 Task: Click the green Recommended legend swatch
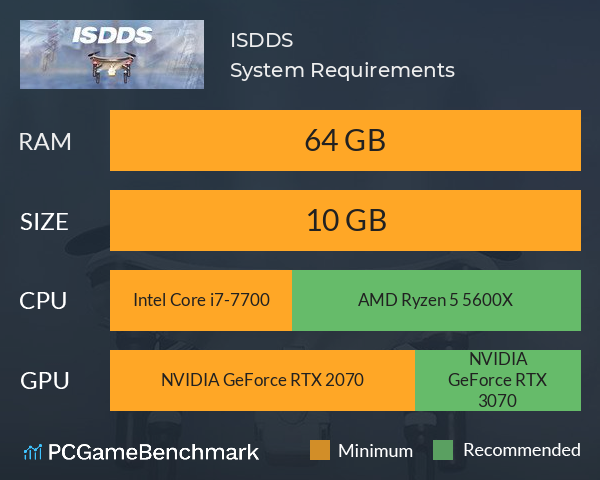pos(443,450)
